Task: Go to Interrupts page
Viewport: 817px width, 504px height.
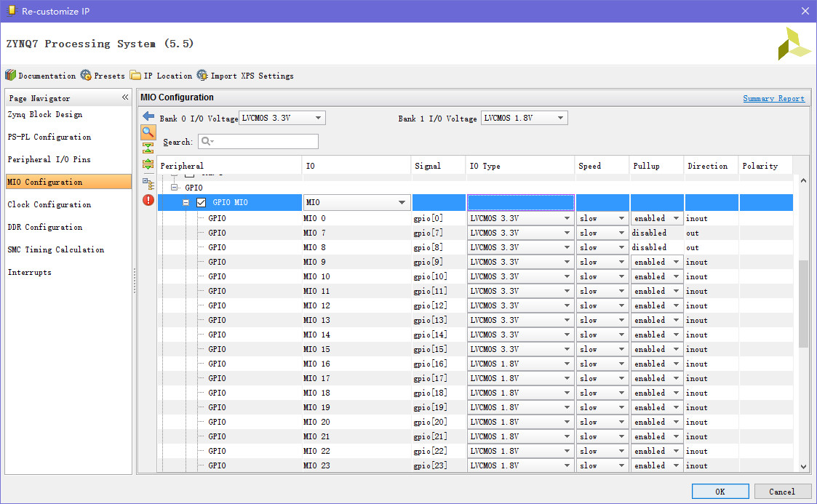Action: [x=29, y=272]
